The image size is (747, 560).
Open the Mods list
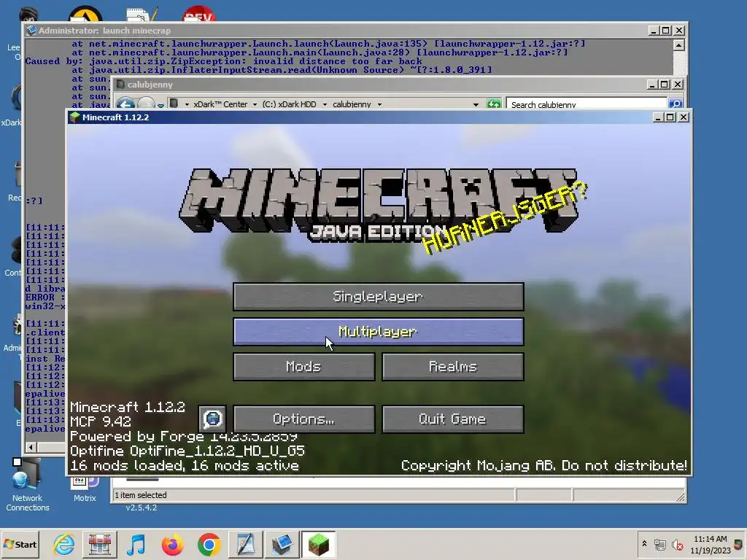[x=304, y=367]
